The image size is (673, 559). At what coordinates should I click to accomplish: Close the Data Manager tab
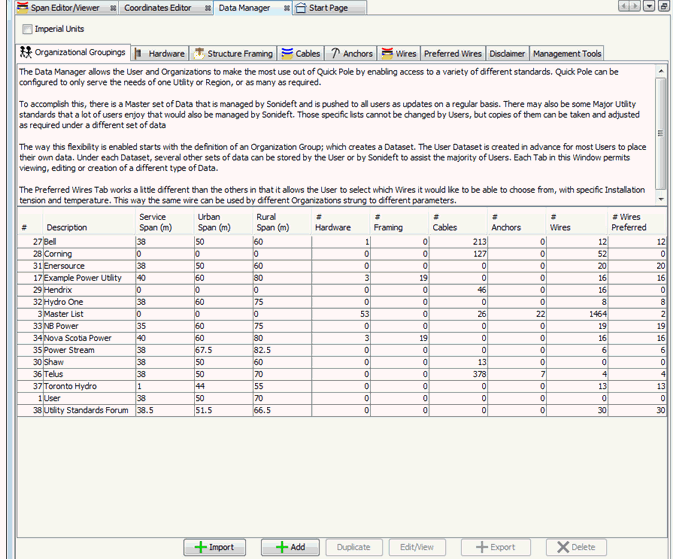(286, 8)
